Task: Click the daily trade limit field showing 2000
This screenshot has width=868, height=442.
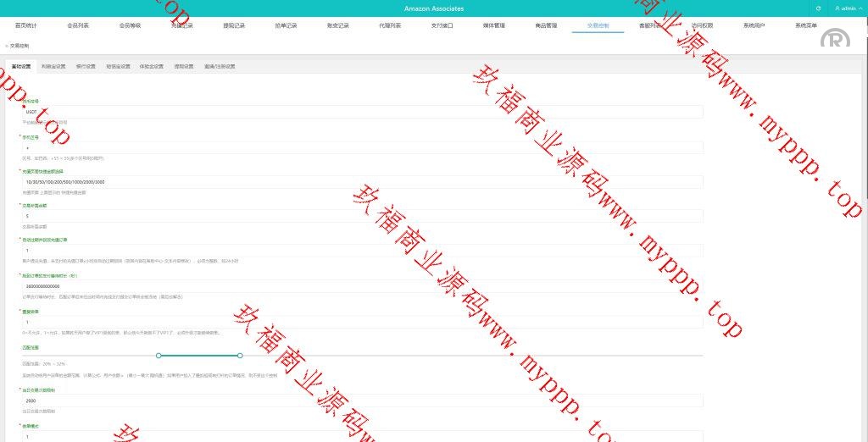Action: coord(362,401)
